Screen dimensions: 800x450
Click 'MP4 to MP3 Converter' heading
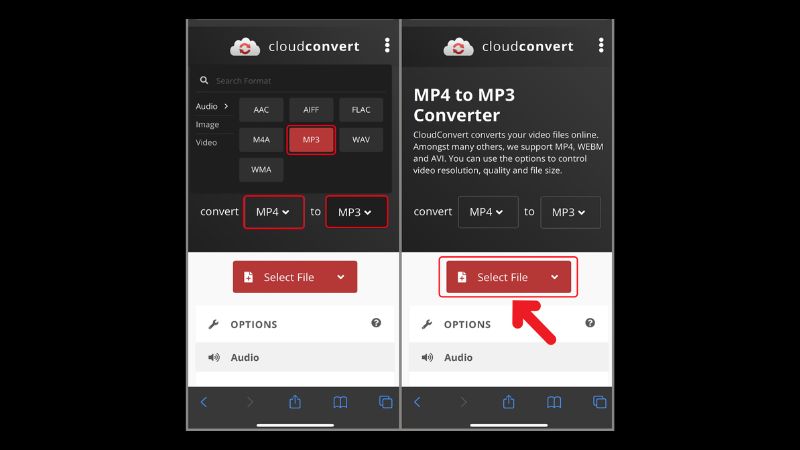point(464,105)
